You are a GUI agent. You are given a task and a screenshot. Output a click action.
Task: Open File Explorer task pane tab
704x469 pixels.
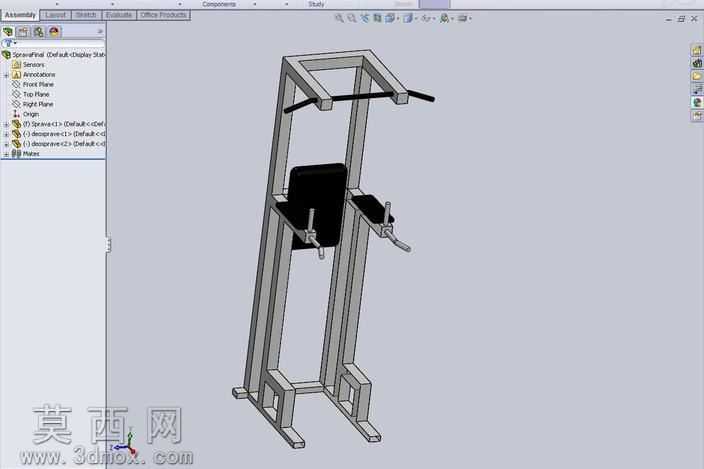tap(697, 76)
